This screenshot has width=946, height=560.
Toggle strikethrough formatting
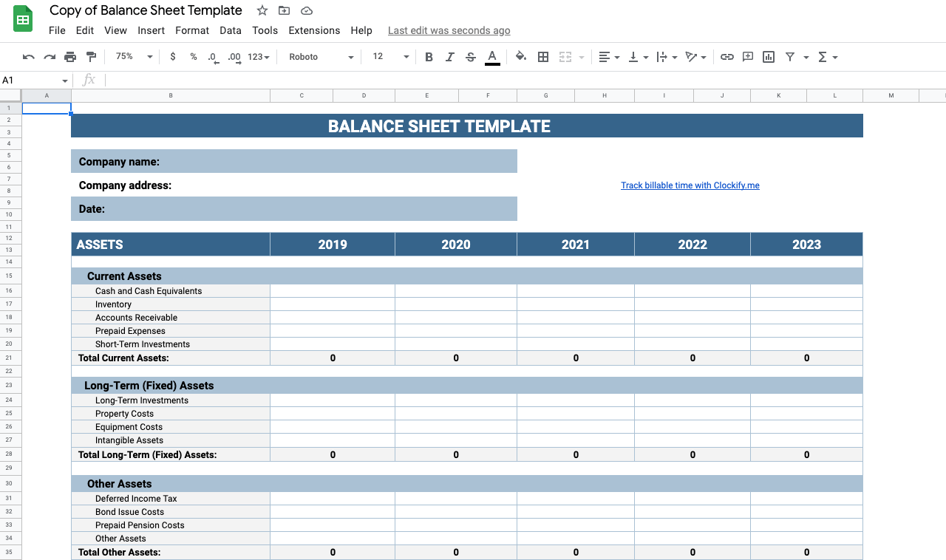(x=471, y=57)
